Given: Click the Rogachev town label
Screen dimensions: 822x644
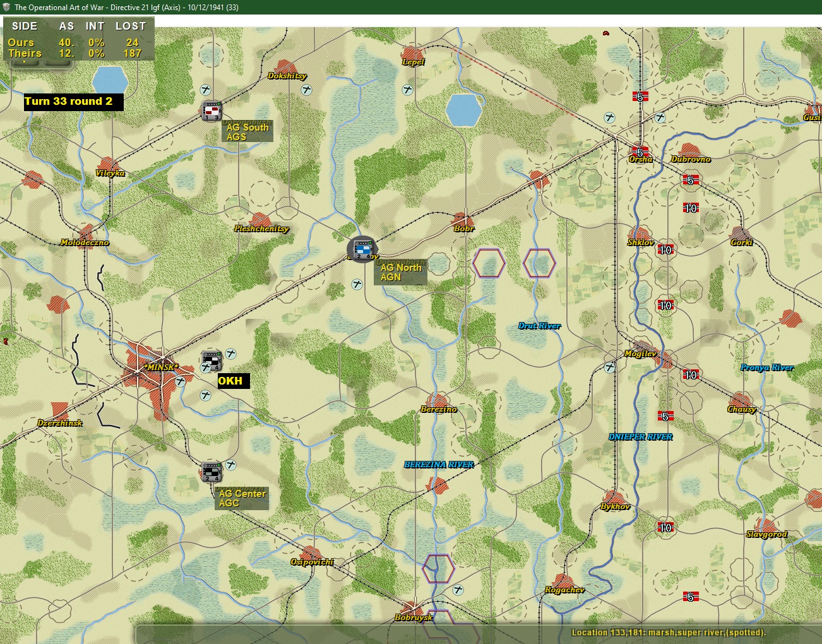Looking at the screenshot, I should [564, 590].
